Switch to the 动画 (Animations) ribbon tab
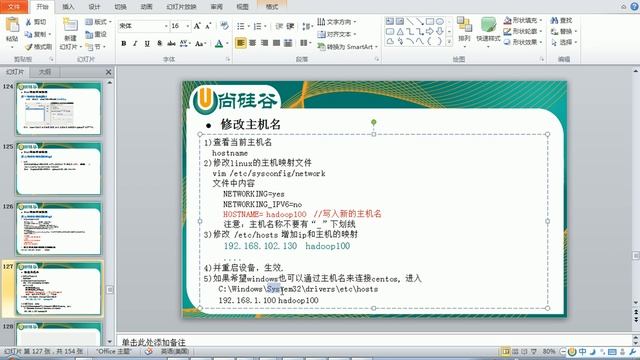This screenshot has width=640, height=360. 147,7
